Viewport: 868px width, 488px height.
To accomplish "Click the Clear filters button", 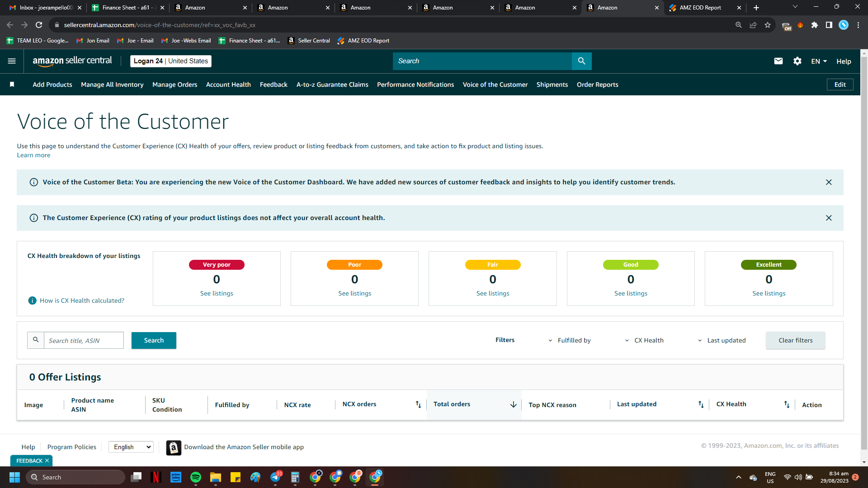I will tap(795, 340).
